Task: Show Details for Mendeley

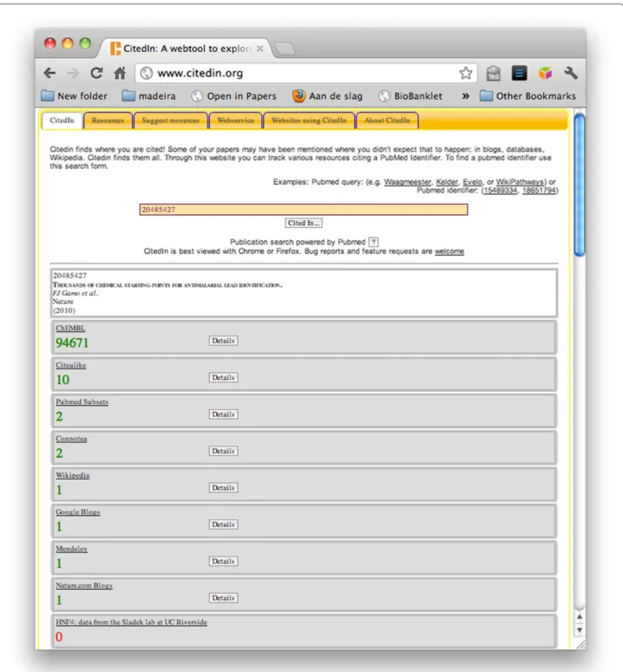Action: pyautogui.click(x=223, y=561)
